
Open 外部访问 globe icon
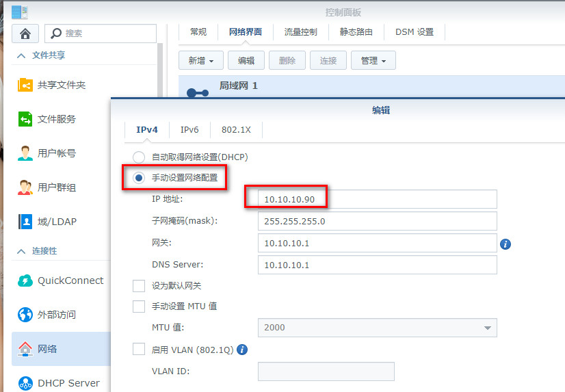coord(25,315)
